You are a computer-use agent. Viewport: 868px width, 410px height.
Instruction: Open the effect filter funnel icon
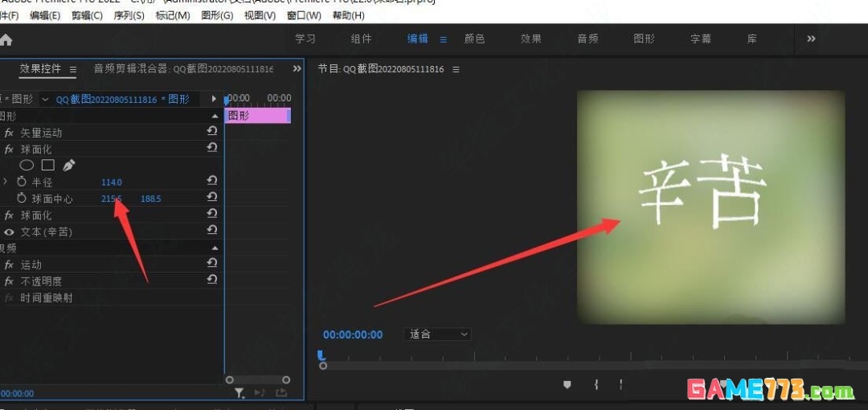[x=240, y=393]
